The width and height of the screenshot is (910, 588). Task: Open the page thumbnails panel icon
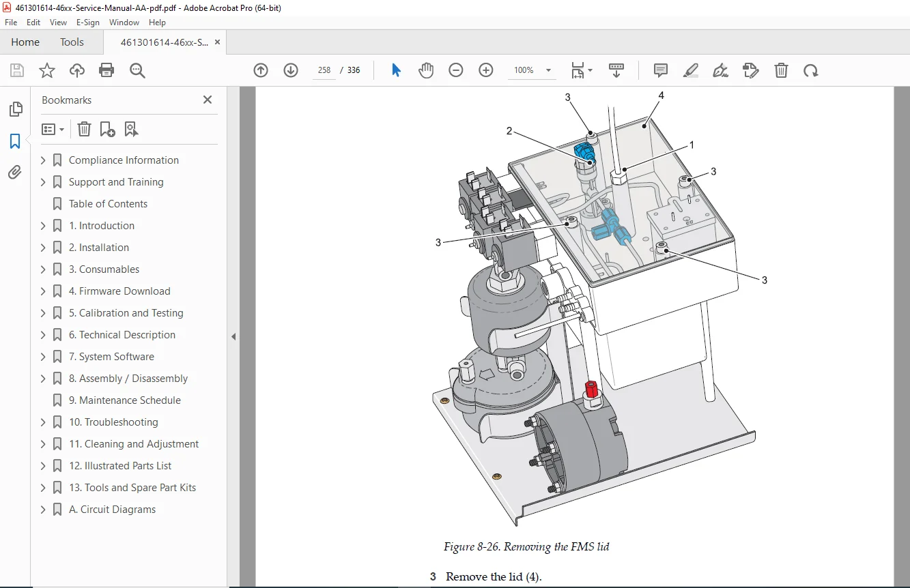pyautogui.click(x=15, y=109)
